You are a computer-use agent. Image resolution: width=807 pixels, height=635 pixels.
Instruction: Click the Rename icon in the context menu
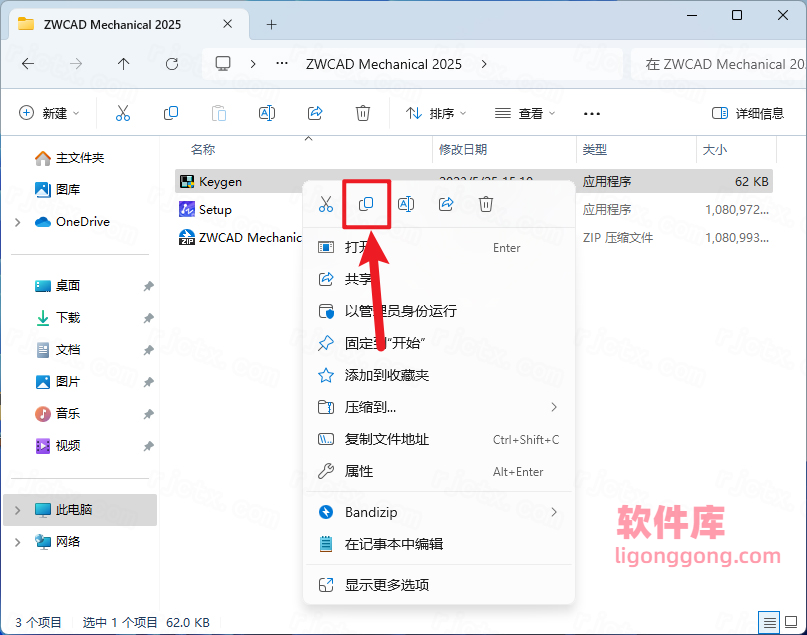[406, 204]
